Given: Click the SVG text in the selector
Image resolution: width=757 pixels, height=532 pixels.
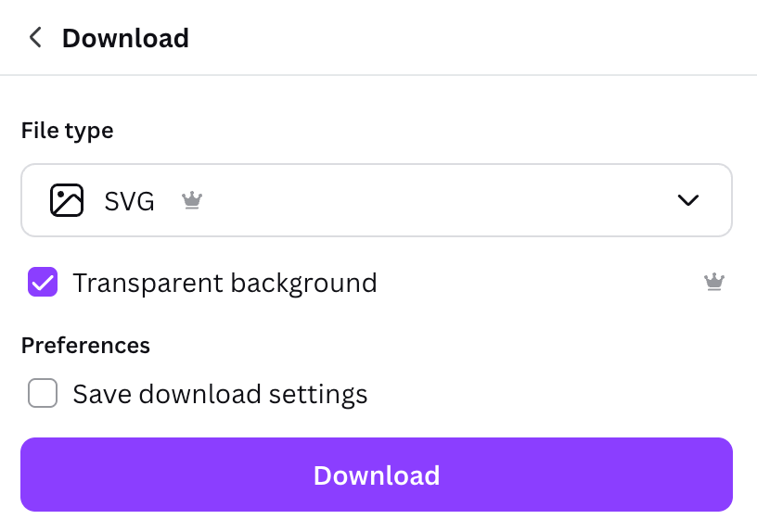Looking at the screenshot, I should 130,200.
